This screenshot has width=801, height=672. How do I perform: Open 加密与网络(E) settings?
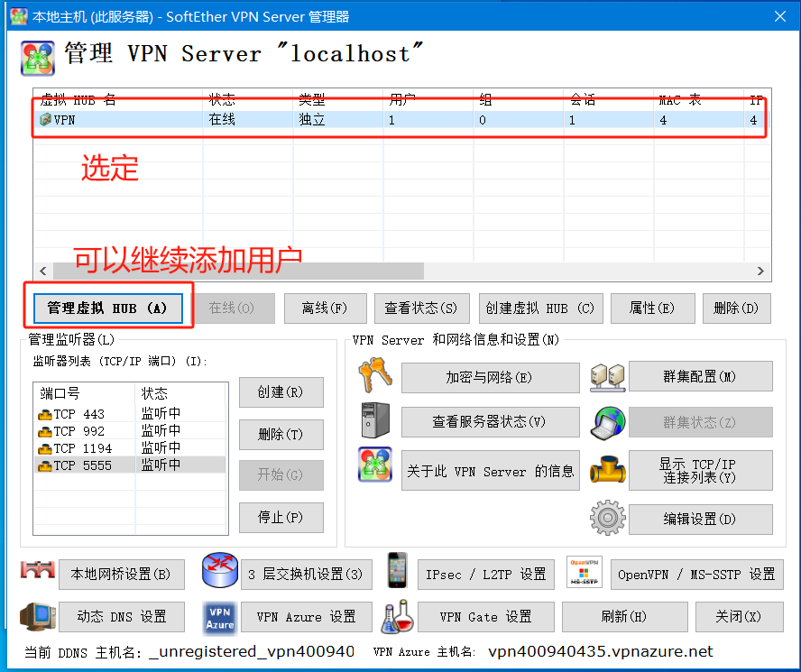491,378
